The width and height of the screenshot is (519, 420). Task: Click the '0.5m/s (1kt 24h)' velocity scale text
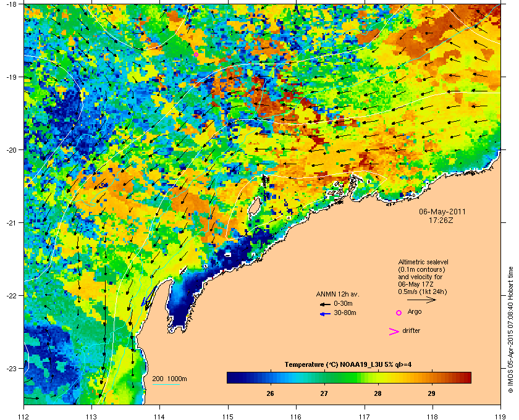coord(423,292)
